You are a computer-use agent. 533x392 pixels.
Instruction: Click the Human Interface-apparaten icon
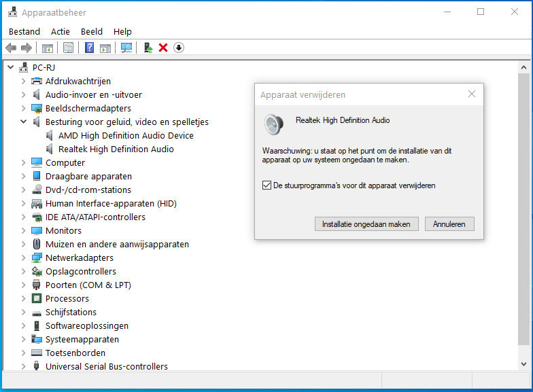(x=37, y=204)
